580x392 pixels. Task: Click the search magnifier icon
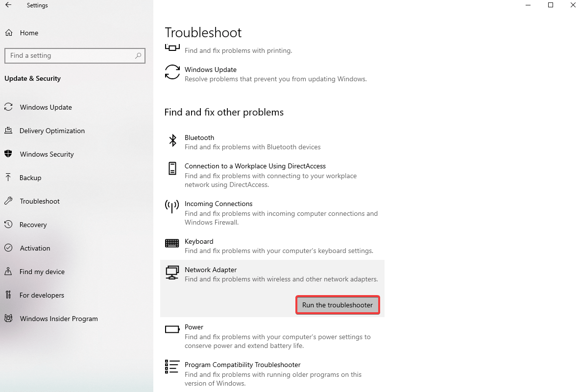[138, 56]
